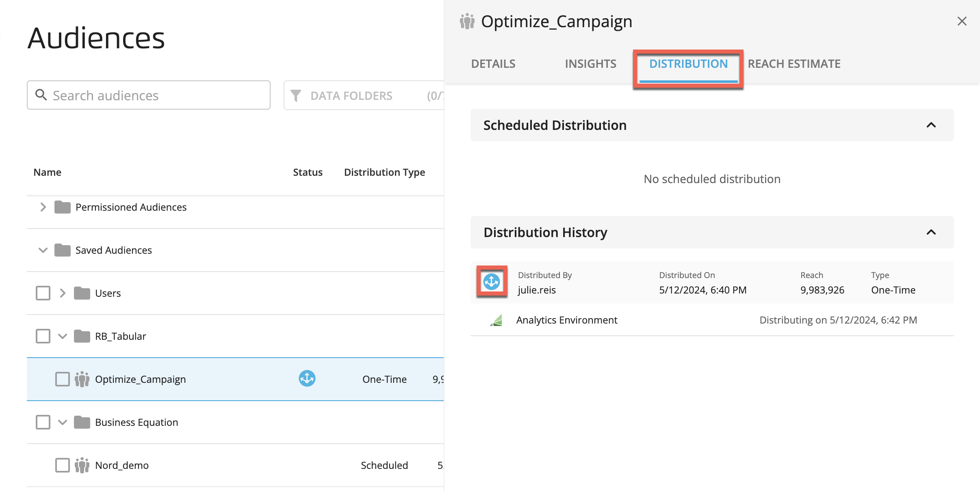Switch to the Insights tab
The width and height of the screenshot is (980, 492).
590,64
